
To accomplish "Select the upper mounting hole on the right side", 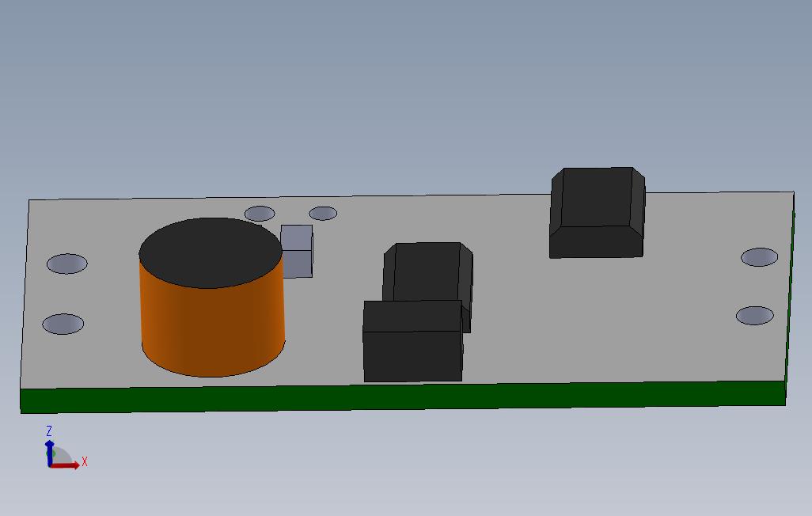I will point(759,257).
